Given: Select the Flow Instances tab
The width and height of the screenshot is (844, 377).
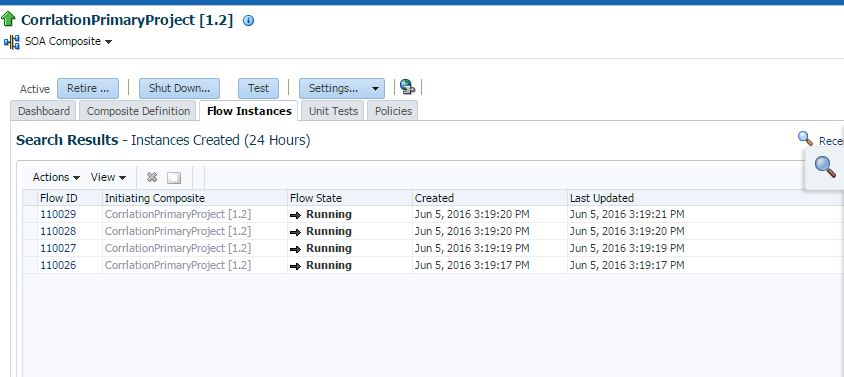Looking at the screenshot, I should (x=249, y=111).
